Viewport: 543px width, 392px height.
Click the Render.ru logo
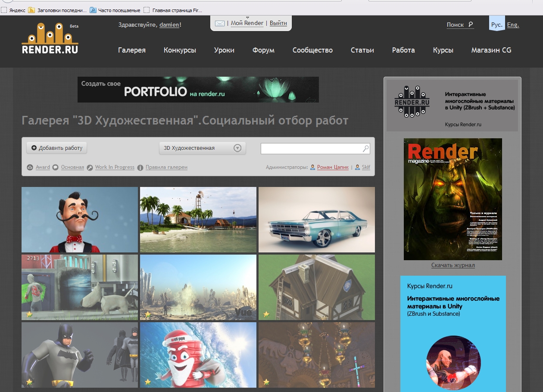click(50, 39)
